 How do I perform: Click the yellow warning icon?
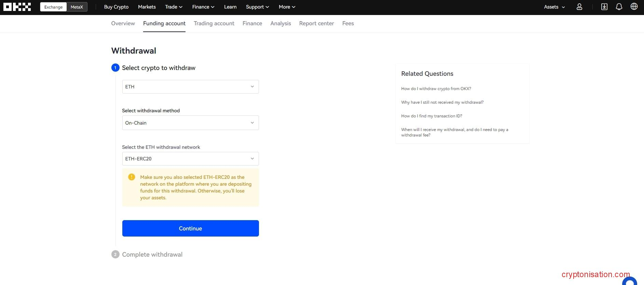pos(132,177)
